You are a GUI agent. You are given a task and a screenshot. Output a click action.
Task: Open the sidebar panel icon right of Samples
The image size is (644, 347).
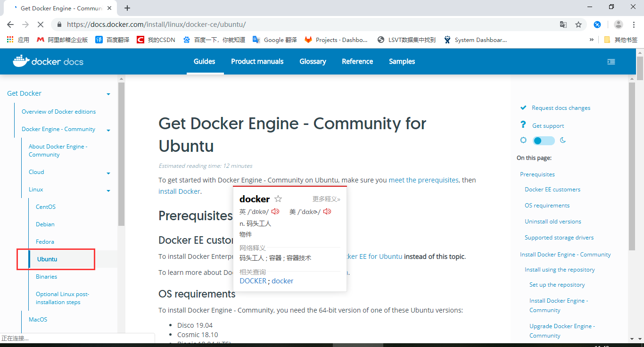click(x=611, y=61)
